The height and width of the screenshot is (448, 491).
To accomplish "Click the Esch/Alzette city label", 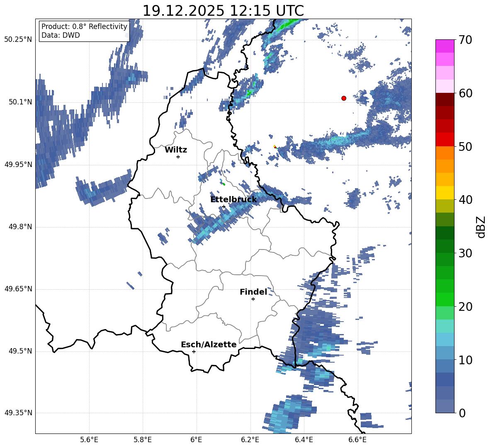I will click(209, 344).
